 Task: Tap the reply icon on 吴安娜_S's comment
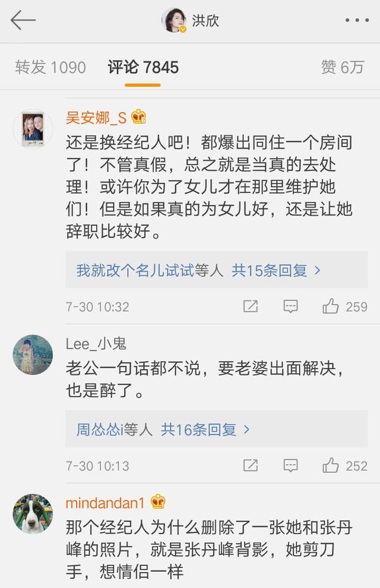[290, 306]
